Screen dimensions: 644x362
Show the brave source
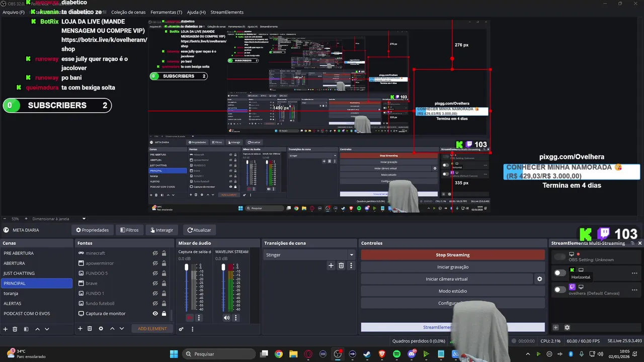coord(155,283)
